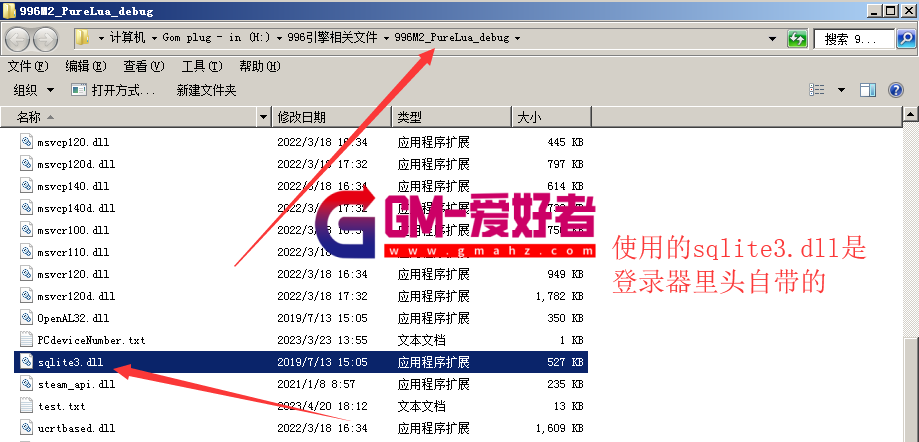Click the msvcr110.dll file icon
919x442 pixels.
tap(26, 252)
